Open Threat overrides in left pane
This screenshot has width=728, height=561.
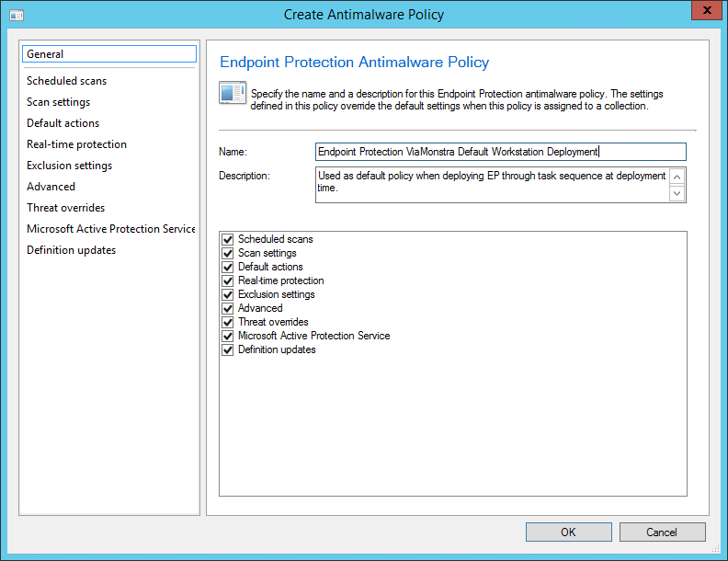pyautogui.click(x=65, y=208)
